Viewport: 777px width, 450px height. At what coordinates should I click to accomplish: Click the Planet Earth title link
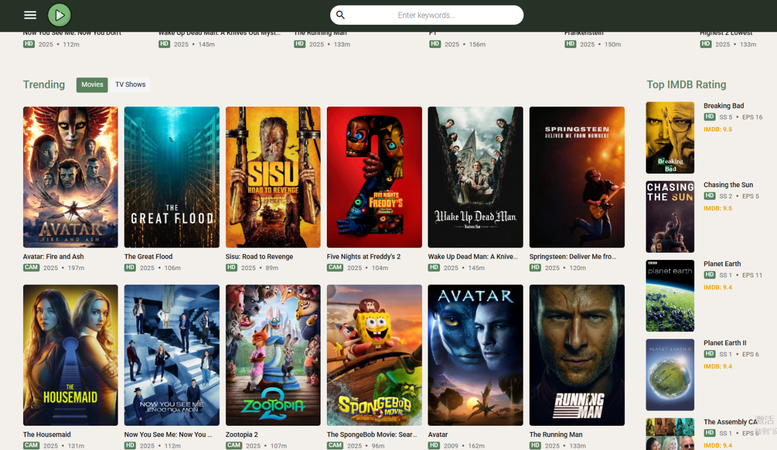pyautogui.click(x=722, y=264)
